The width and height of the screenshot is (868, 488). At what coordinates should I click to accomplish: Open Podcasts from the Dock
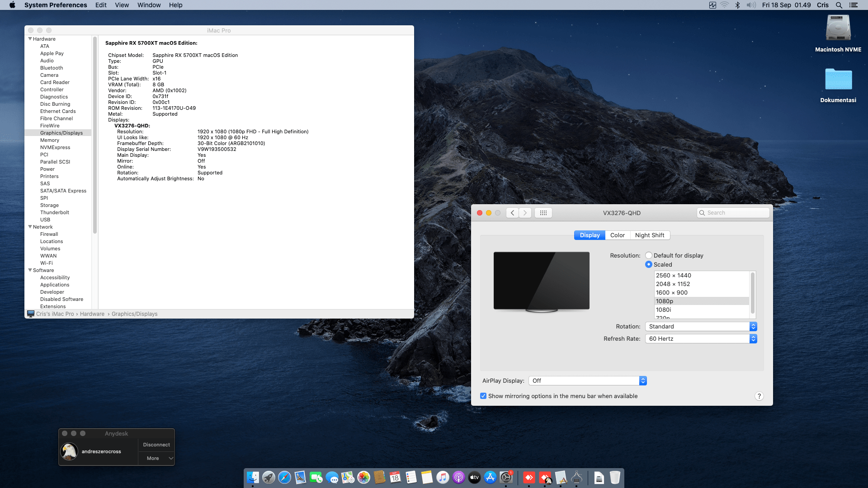[x=458, y=478]
